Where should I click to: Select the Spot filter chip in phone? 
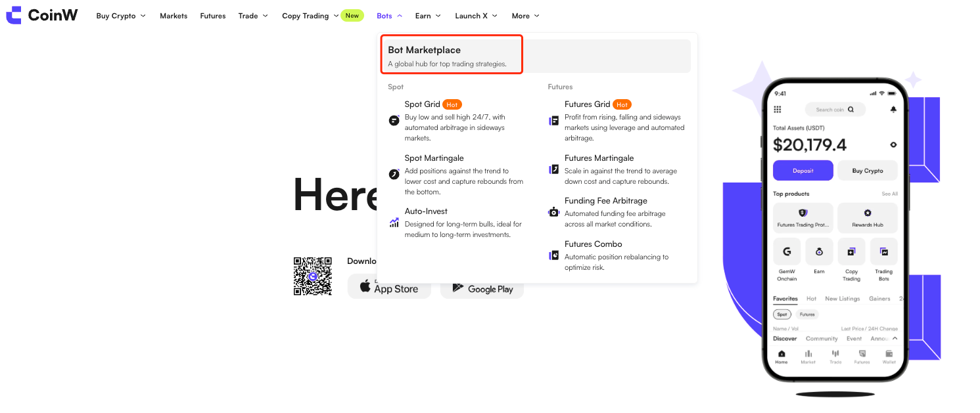(782, 315)
